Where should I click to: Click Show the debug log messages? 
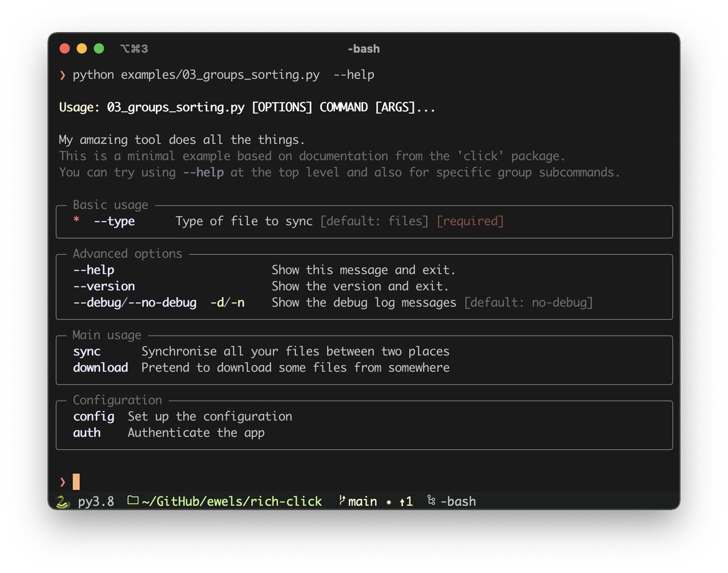[364, 302]
